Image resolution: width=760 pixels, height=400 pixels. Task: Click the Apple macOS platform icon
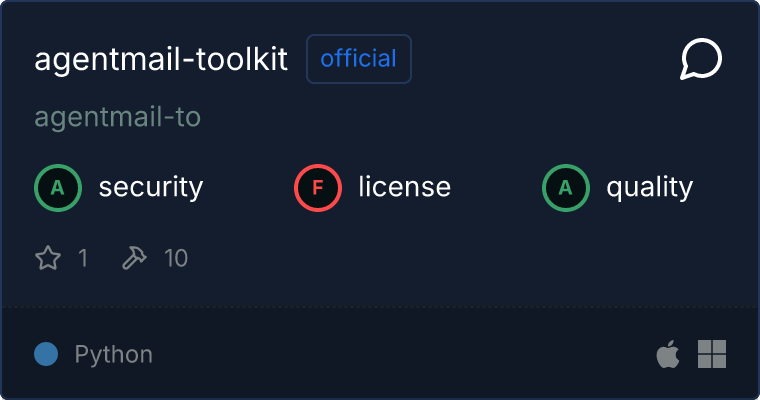pos(667,354)
